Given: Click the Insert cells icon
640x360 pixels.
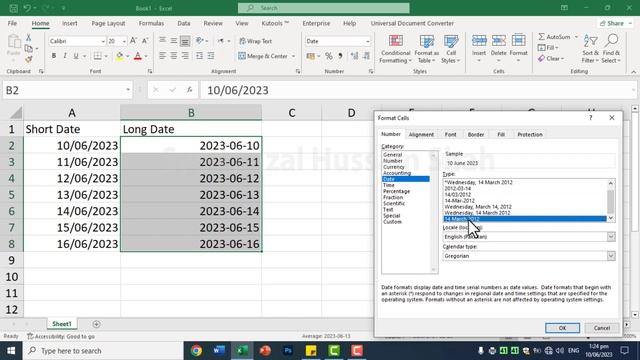Looking at the screenshot, I should point(479,42).
